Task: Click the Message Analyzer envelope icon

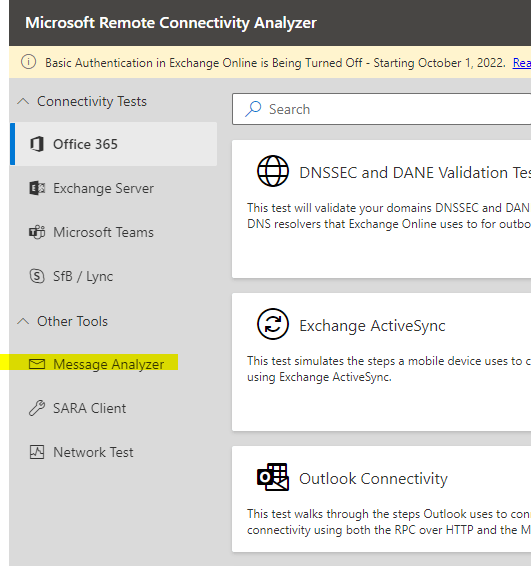Action: [x=37, y=364]
